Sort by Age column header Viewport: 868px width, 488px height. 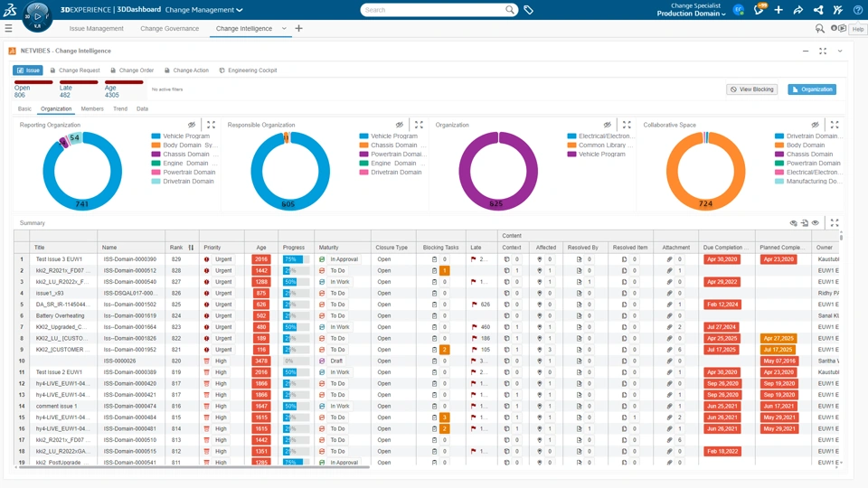pos(261,248)
